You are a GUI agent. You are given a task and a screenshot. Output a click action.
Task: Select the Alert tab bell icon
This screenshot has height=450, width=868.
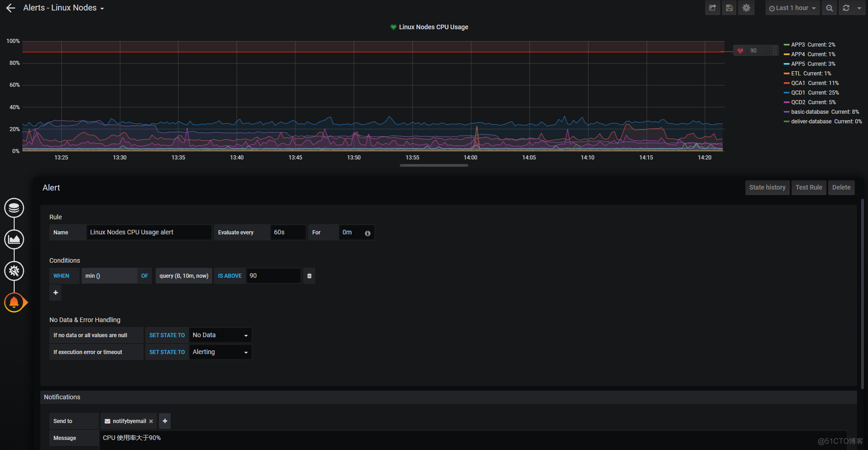point(14,302)
